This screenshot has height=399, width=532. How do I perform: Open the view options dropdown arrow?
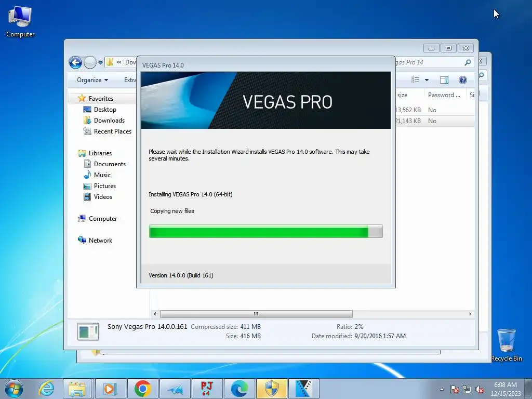coord(427,80)
